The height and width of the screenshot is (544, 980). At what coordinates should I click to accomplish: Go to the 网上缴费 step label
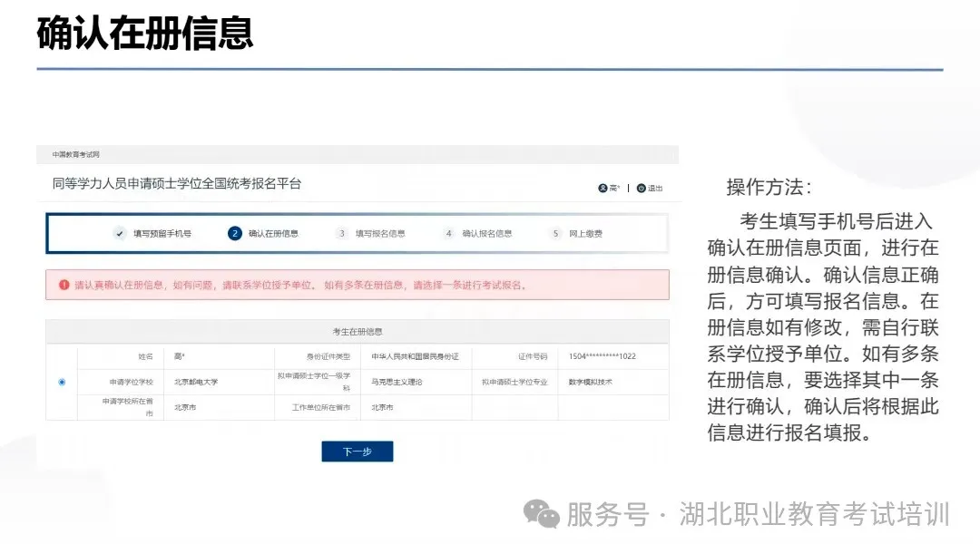585,234
